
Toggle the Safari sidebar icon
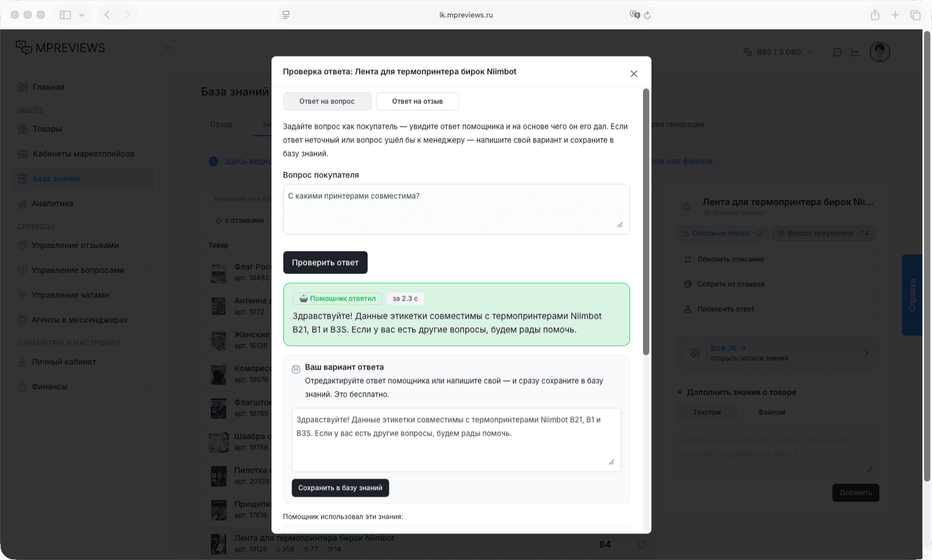tap(66, 15)
